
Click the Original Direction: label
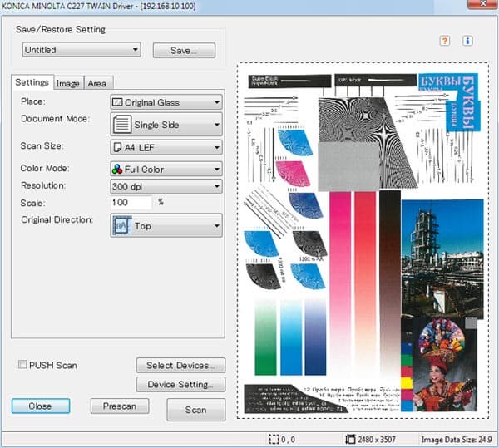(x=57, y=219)
